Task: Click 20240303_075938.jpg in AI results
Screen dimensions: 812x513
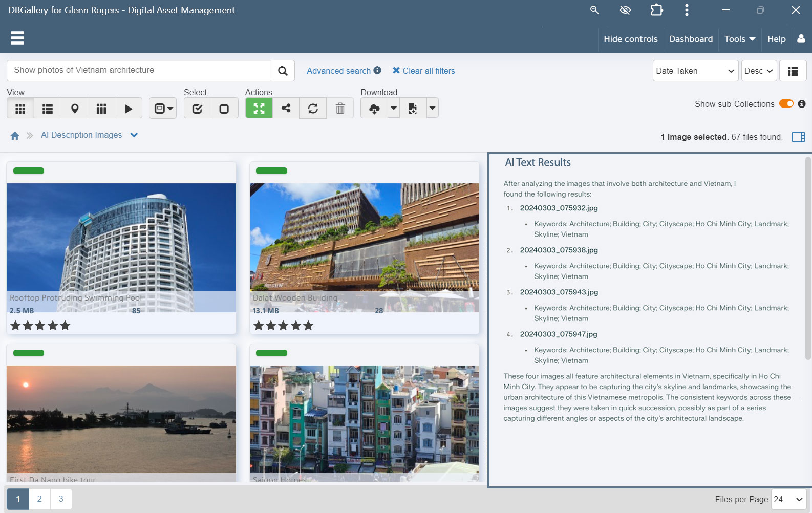Action: [x=559, y=250]
